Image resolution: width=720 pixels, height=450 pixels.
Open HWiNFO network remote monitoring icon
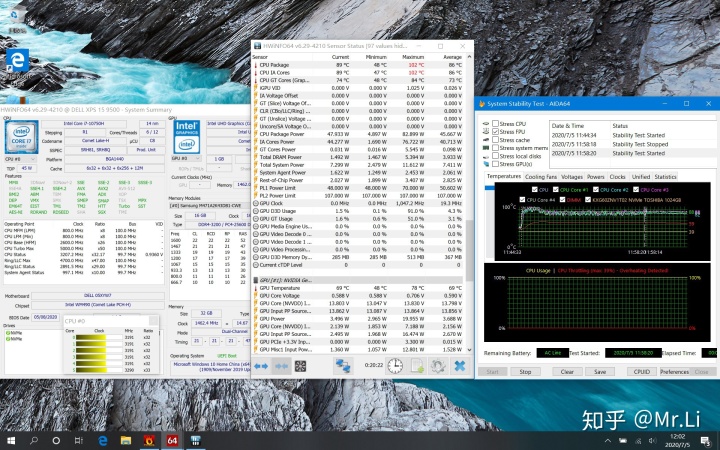[343, 366]
